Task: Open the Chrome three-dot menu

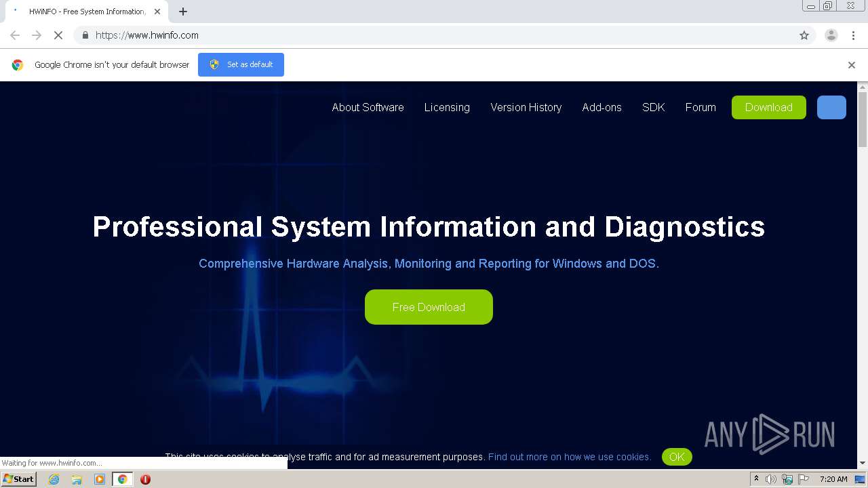Action: [x=853, y=35]
